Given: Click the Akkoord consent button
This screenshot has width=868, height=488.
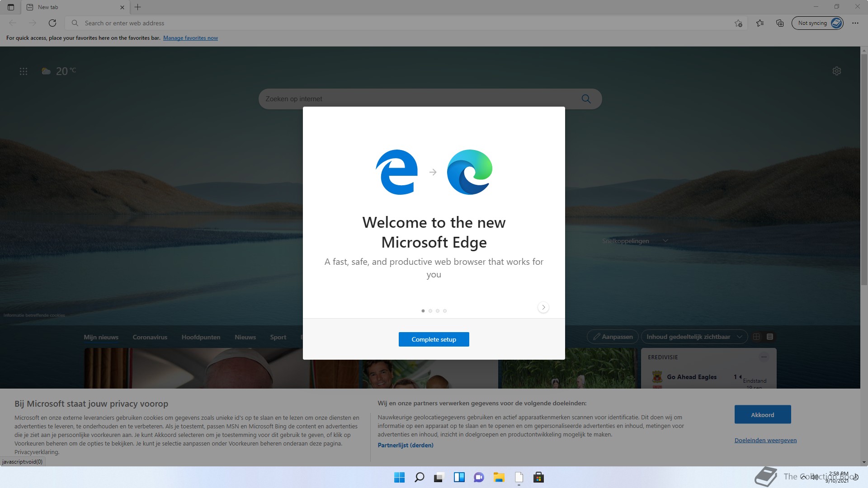Looking at the screenshot, I should pos(763,414).
